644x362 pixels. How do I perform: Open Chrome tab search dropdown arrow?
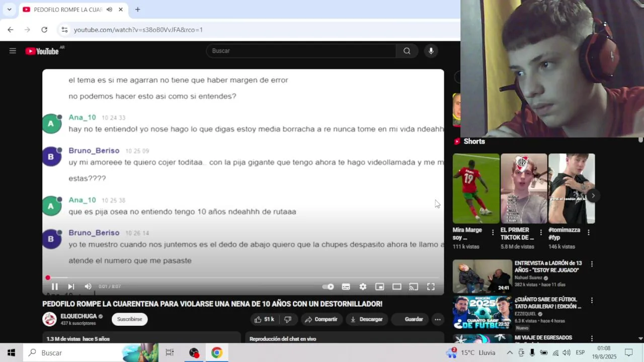[x=9, y=10]
